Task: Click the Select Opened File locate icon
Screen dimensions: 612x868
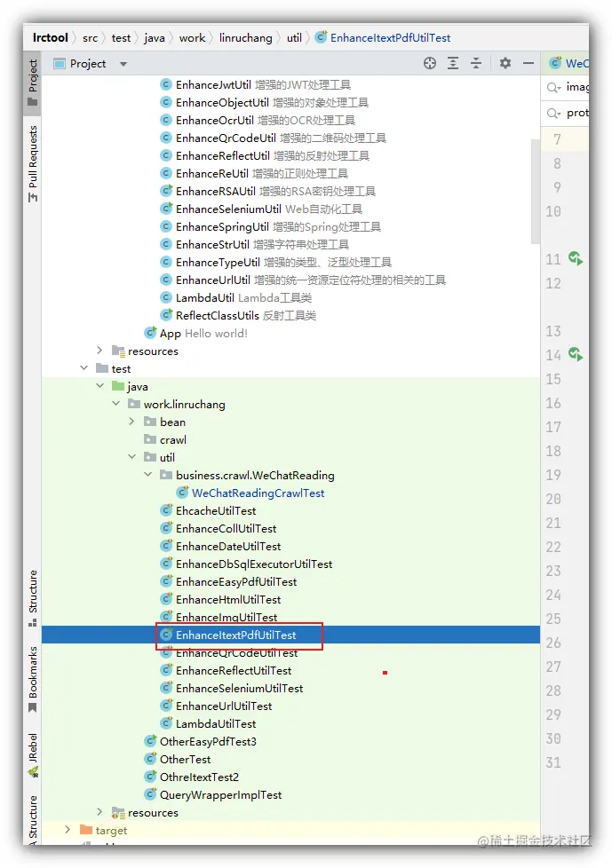Action: (430, 63)
